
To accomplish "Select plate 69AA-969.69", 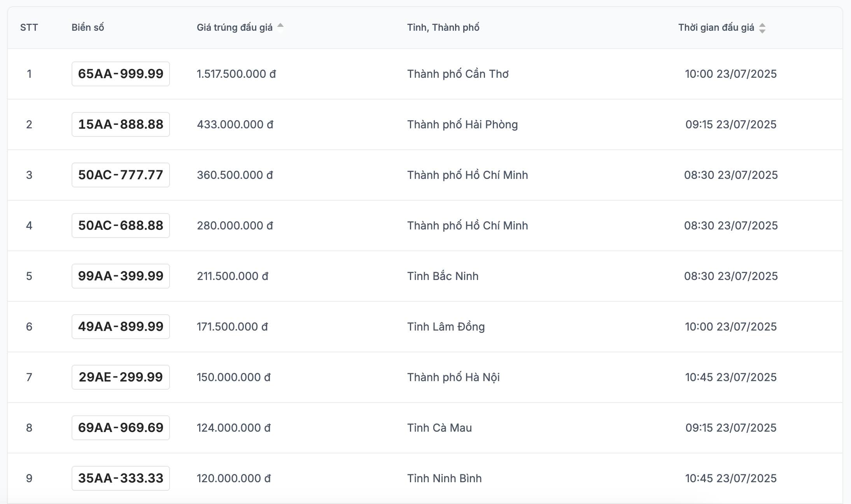I will click(121, 428).
